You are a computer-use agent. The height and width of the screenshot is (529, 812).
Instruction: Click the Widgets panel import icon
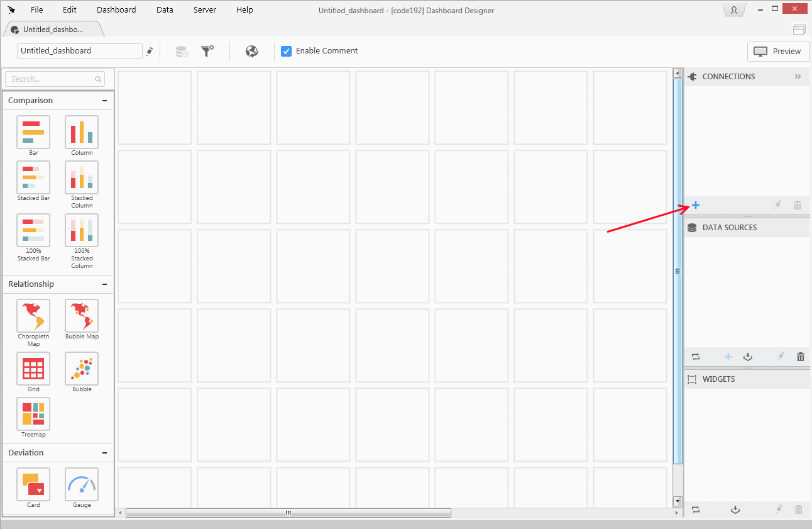coord(735,510)
